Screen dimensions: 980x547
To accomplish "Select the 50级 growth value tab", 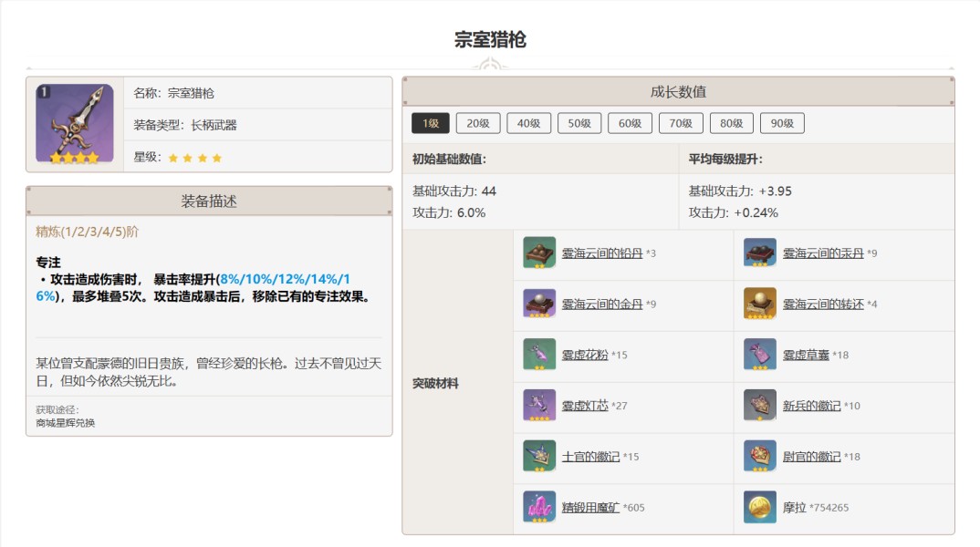I will 579,124.
